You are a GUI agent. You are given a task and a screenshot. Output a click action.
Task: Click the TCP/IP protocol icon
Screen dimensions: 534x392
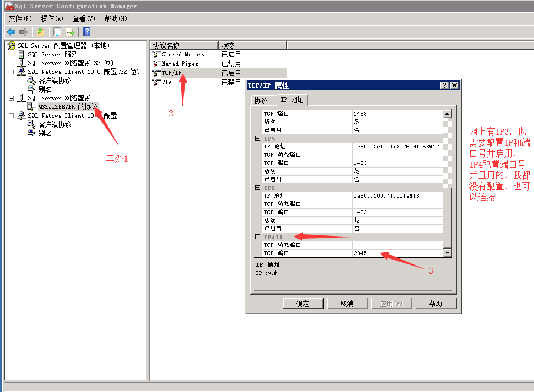pos(156,73)
